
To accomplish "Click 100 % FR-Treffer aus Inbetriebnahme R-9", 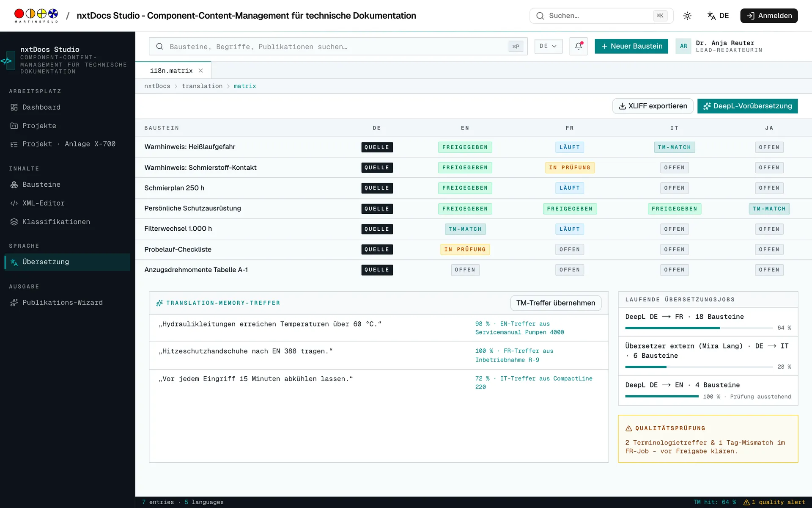I will 514,355.
